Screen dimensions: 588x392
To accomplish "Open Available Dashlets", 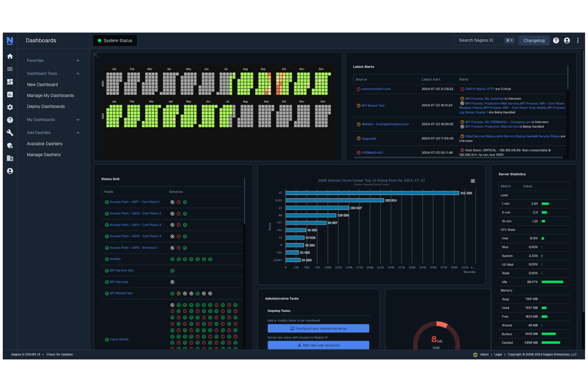I will pyautogui.click(x=44, y=143).
